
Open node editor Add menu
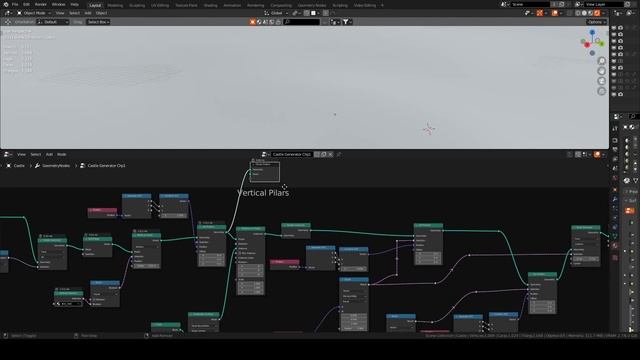click(x=49, y=154)
